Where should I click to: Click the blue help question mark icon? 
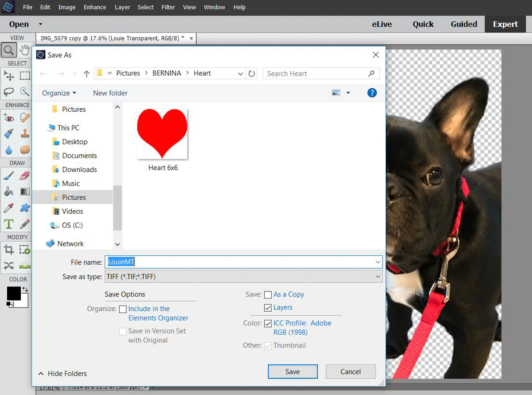(x=372, y=93)
